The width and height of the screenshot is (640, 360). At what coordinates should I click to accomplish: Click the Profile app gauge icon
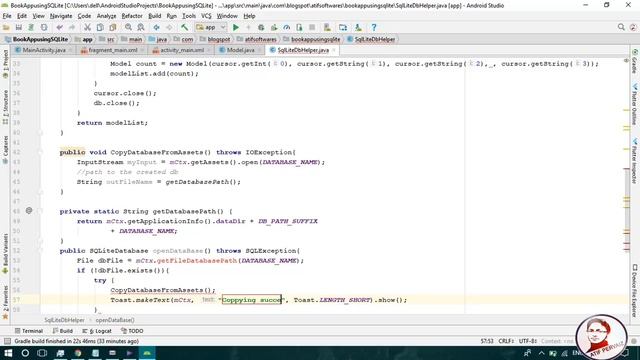tap(287, 27)
